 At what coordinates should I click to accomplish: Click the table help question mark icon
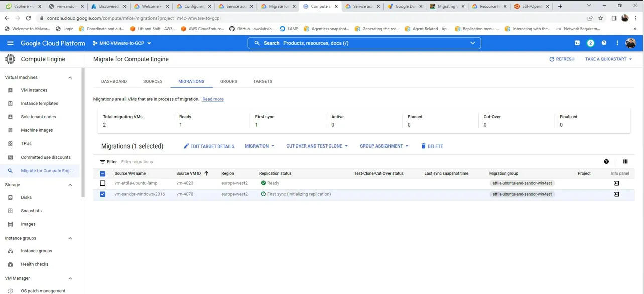coord(606,162)
